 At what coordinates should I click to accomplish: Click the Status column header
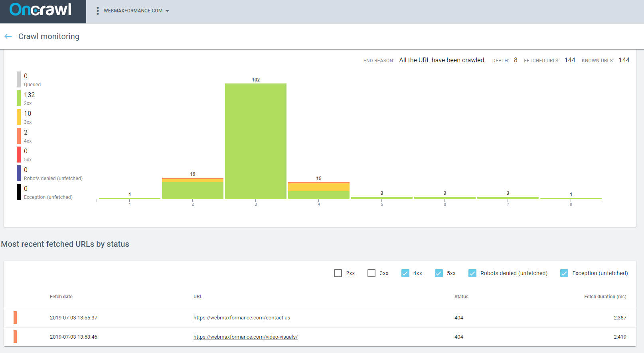point(461,297)
